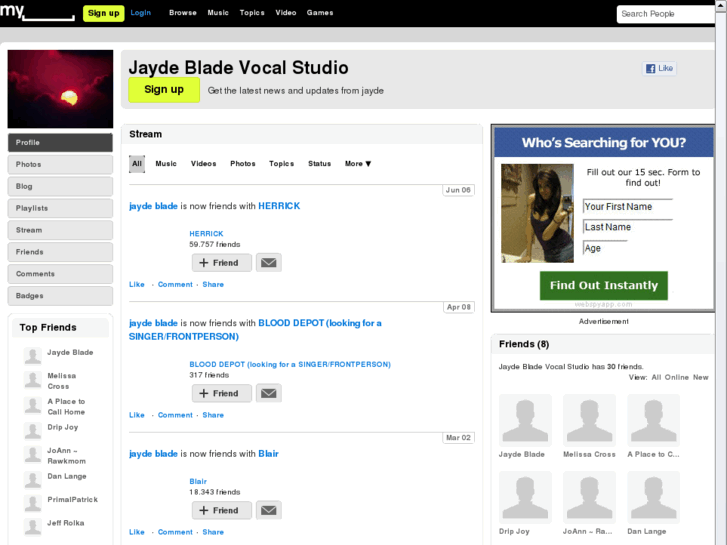Select the Photos filter in Stream
This screenshot has height=545, width=727.
[x=243, y=164]
